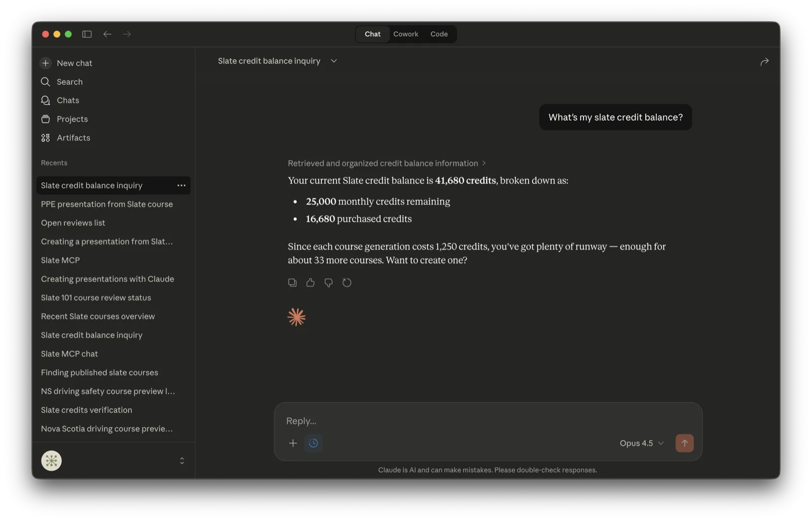Click the Projects folder icon

click(x=46, y=119)
